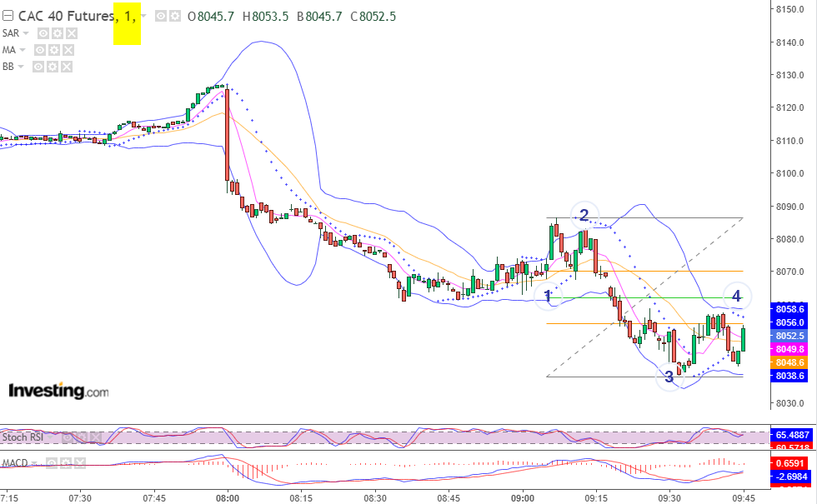Click the low value B8045.7
This screenshot has height=504, width=817.
tap(319, 17)
